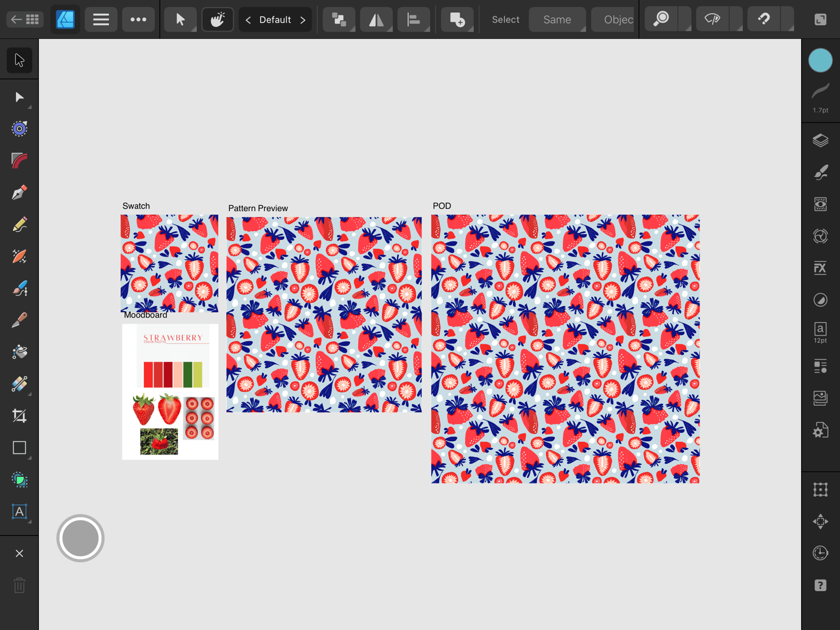
Task: Toggle snapping with the magnet icon
Action: pyautogui.click(x=764, y=20)
